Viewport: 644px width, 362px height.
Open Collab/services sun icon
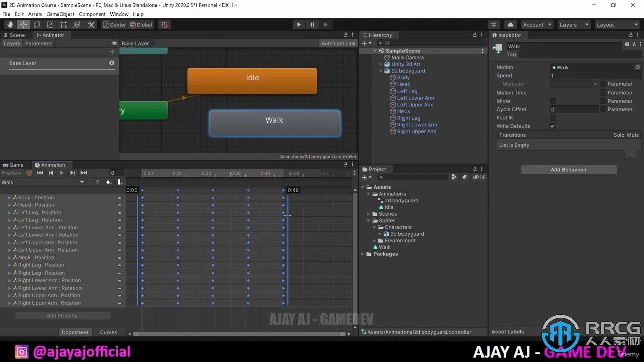494,25
